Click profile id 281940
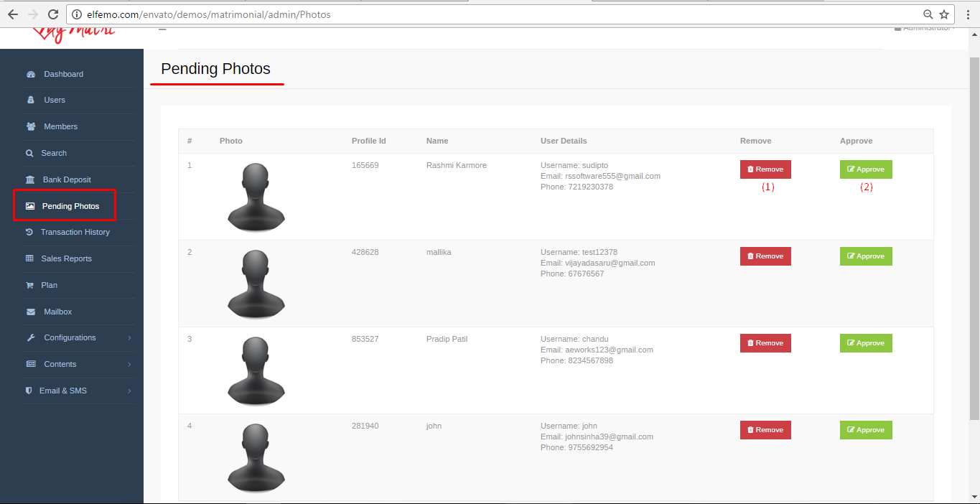This screenshot has width=980, height=504. coord(365,426)
